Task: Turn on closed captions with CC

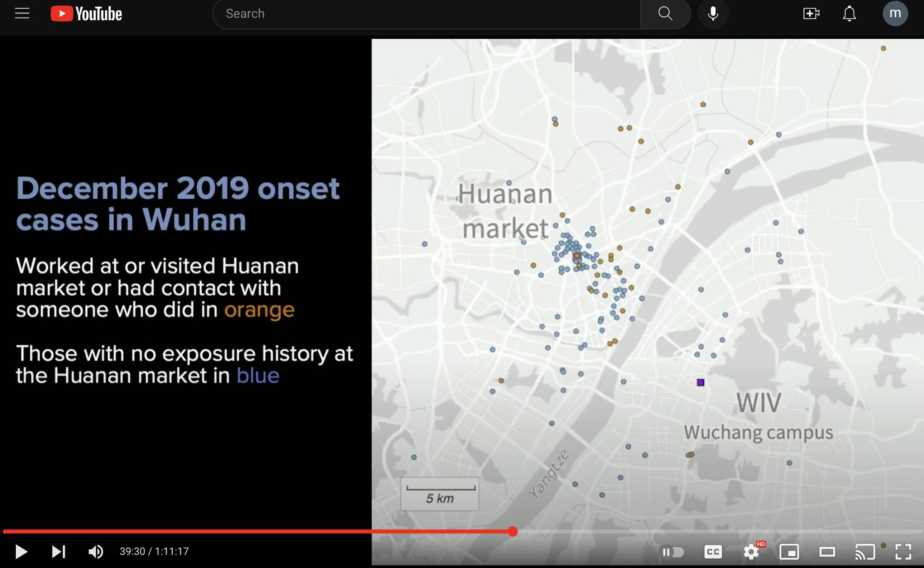Action: click(713, 552)
